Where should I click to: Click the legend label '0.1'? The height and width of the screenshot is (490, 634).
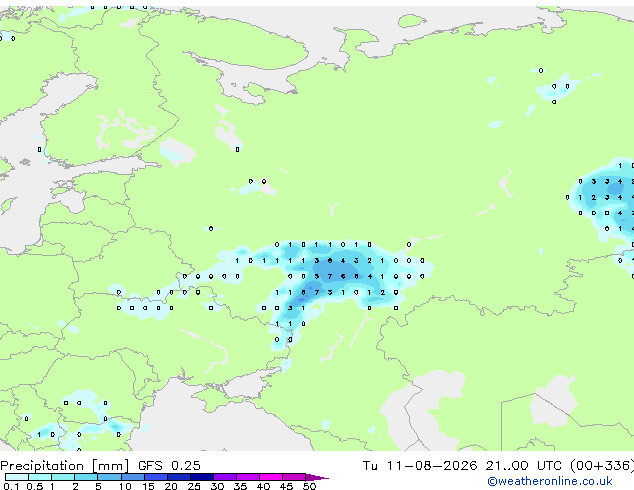coord(11,486)
